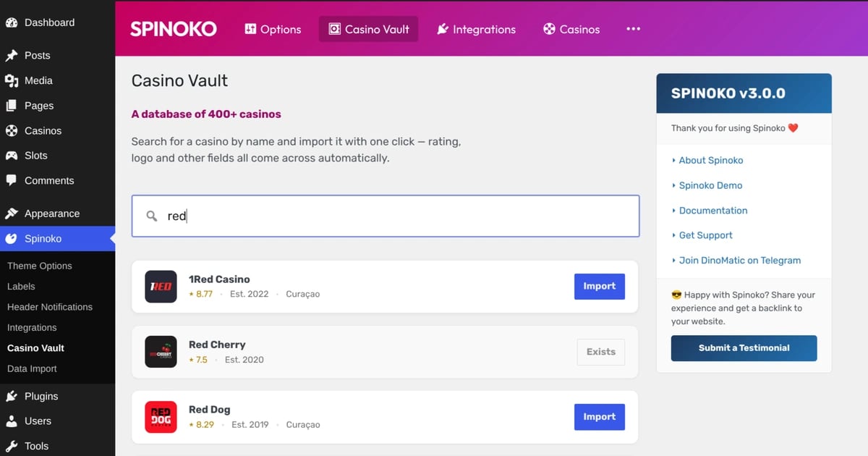Open the Options tab
This screenshot has width=868, height=456.
(x=273, y=29)
